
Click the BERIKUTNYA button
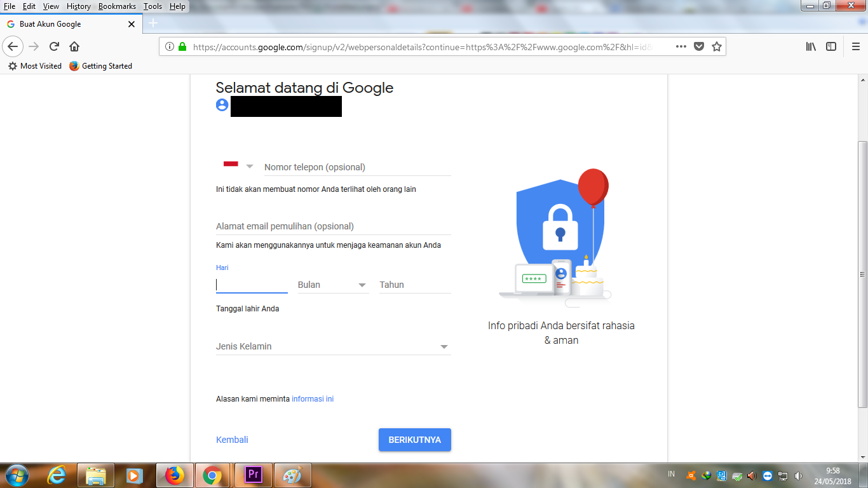[415, 440]
